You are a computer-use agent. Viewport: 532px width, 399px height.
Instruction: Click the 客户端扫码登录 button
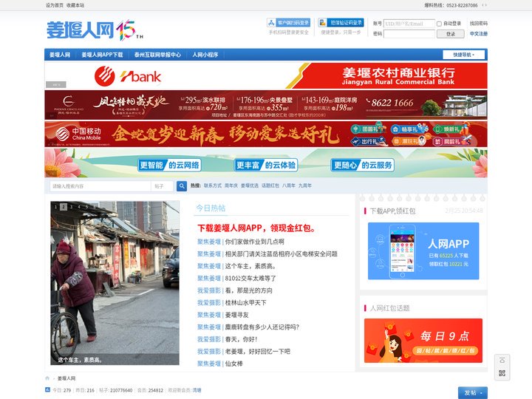tap(288, 23)
